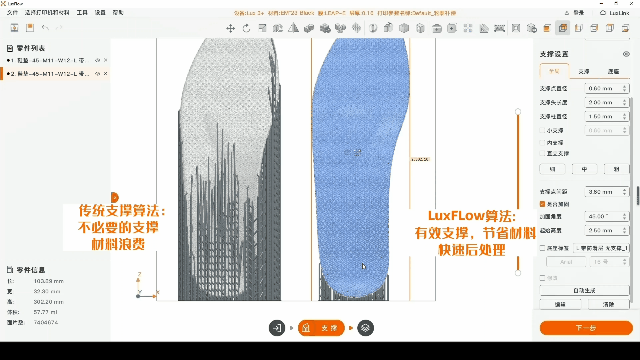The image size is (640, 360).
Task: Click the 自动生成 auto generate button
Action: (584, 290)
